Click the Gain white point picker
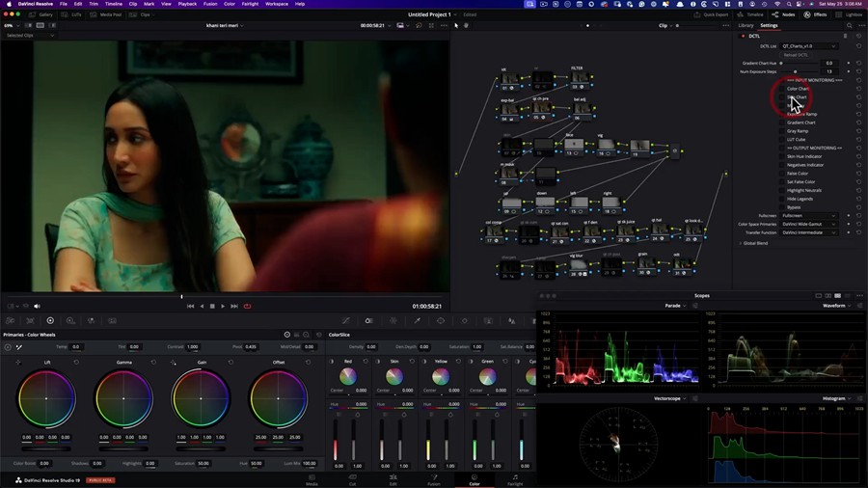 pos(174,363)
